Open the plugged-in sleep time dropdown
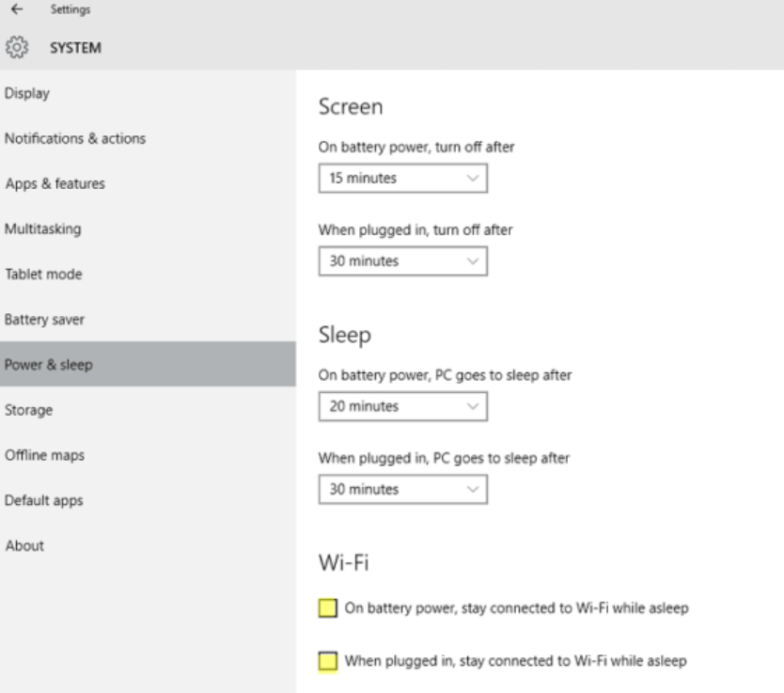This screenshot has width=784, height=693. 402,489
